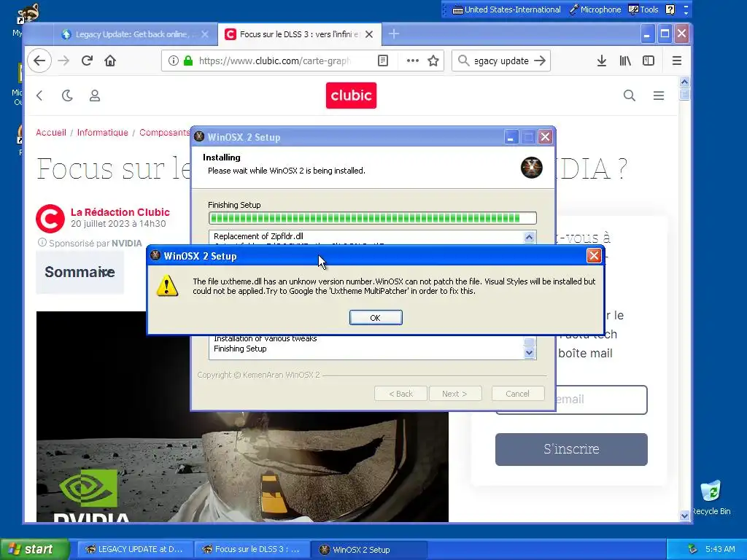The height and width of the screenshot is (560, 747).
Task: Click Next in the WinOSX 2 installer
Action: (x=455, y=394)
